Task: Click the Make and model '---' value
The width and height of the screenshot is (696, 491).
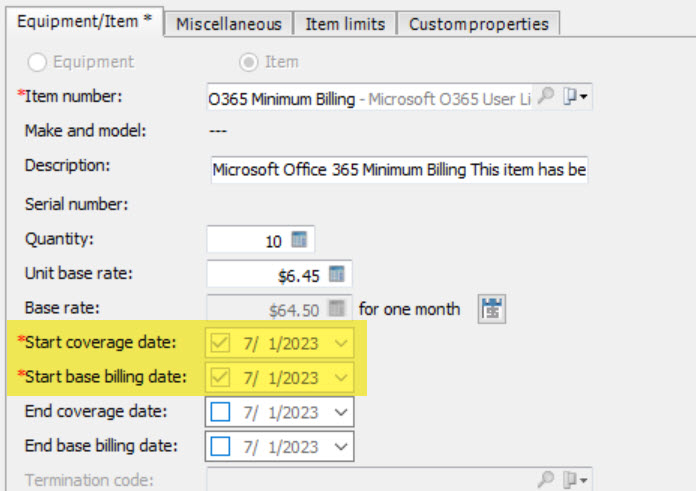Action: (218, 131)
